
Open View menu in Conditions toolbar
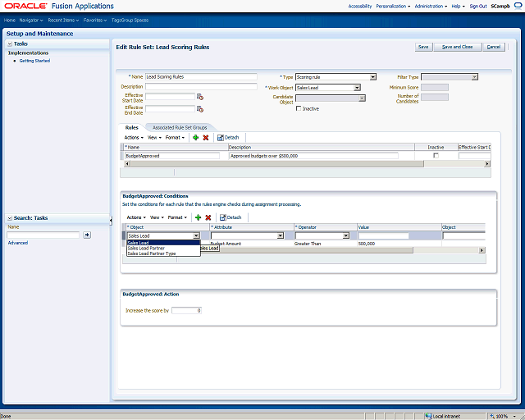[157, 217]
